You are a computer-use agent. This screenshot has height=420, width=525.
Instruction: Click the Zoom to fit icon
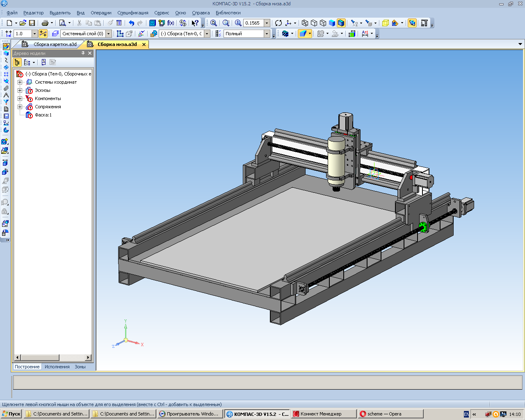(214, 23)
